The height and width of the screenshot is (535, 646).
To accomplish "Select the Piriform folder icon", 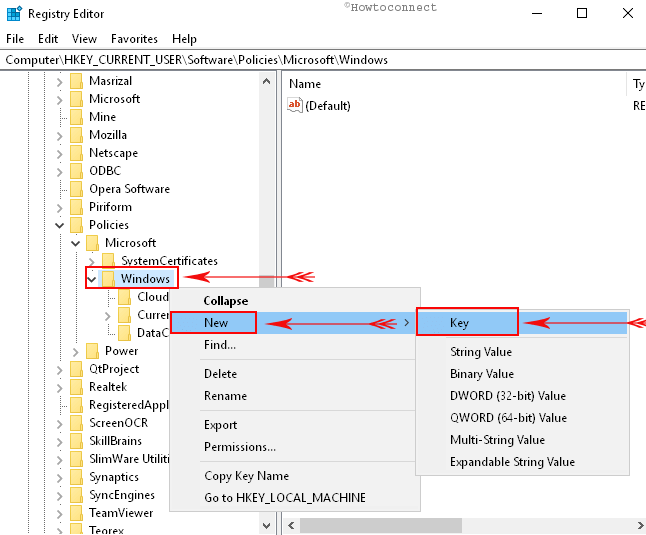I will [77, 207].
